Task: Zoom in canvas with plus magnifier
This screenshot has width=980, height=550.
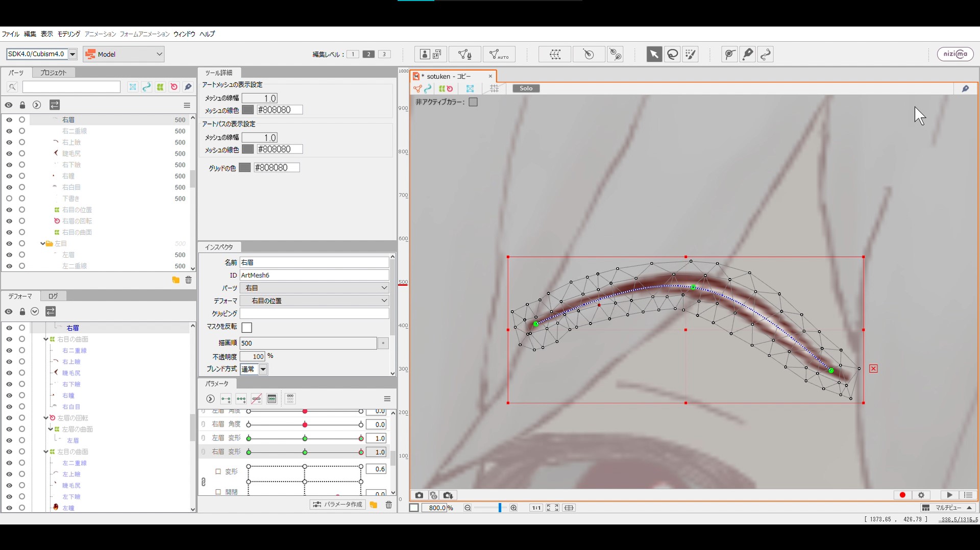Action: (513, 508)
